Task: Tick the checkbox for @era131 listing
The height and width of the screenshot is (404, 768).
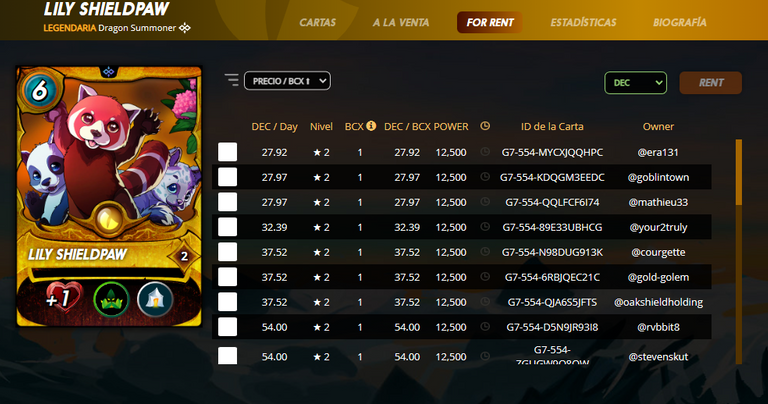Action: tap(227, 152)
